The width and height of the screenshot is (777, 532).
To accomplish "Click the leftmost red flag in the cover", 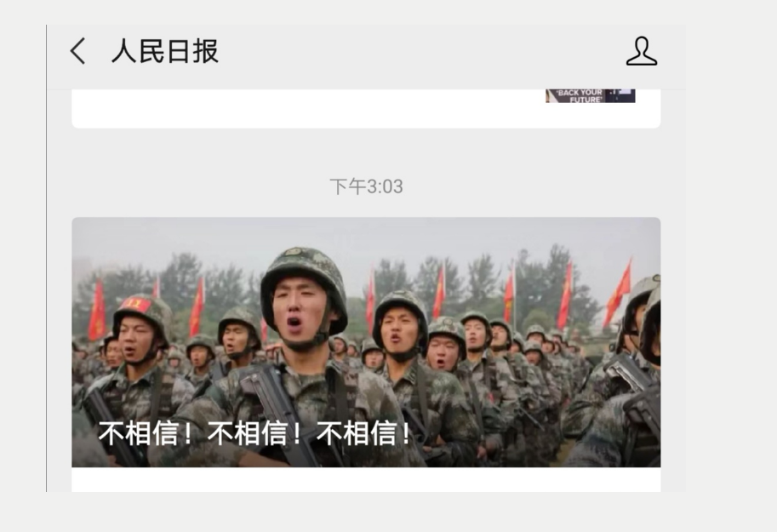I will (x=97, y=311).
